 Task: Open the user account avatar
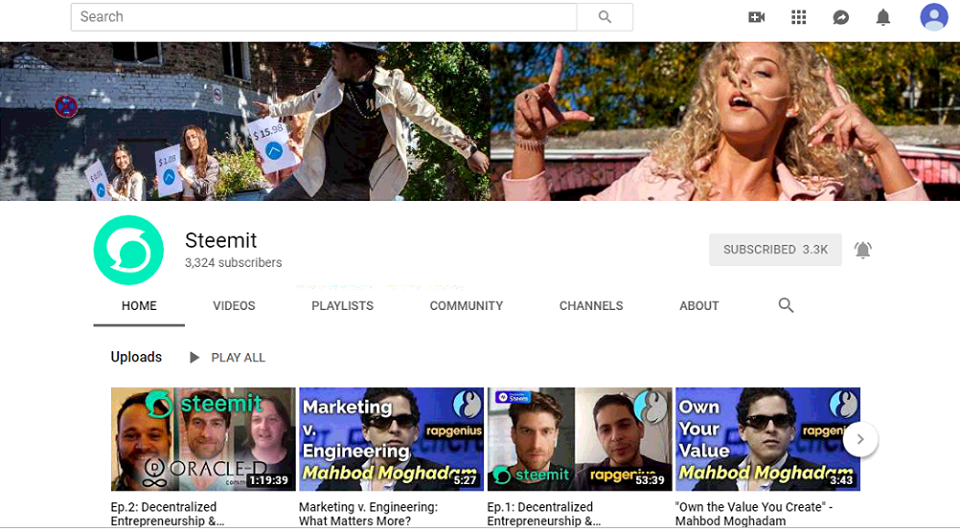(x=934, y=17)
